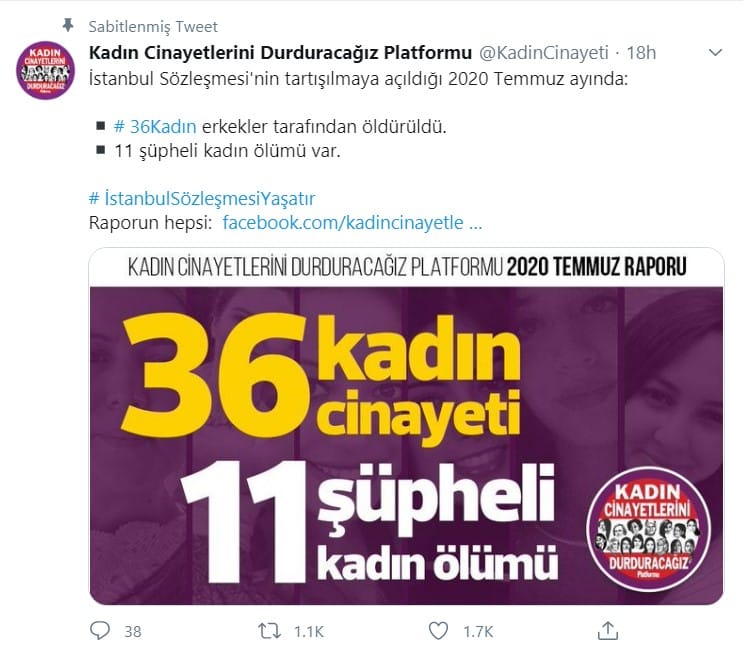Click the tweet text about İstanbul Sözleşmesi

click(x=358, y=79)
